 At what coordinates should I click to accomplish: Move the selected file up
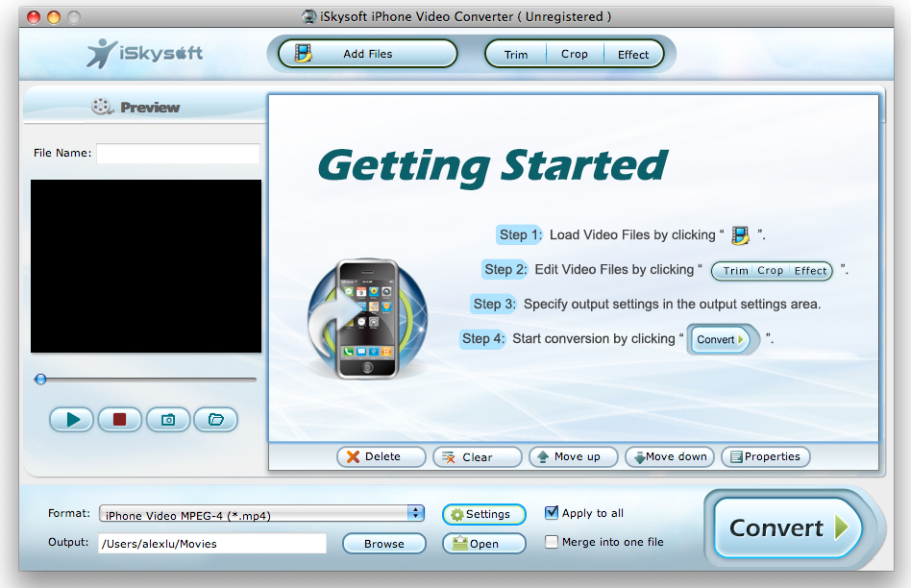click(573, 456)
